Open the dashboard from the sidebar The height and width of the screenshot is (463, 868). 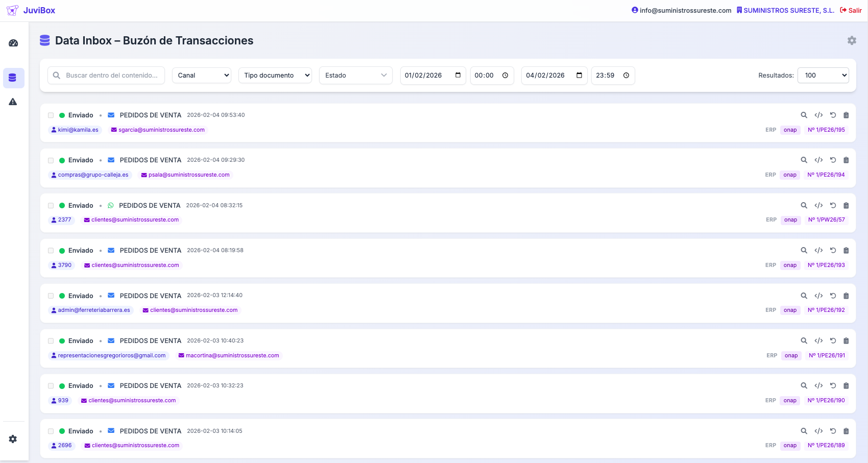pos(13,43)
